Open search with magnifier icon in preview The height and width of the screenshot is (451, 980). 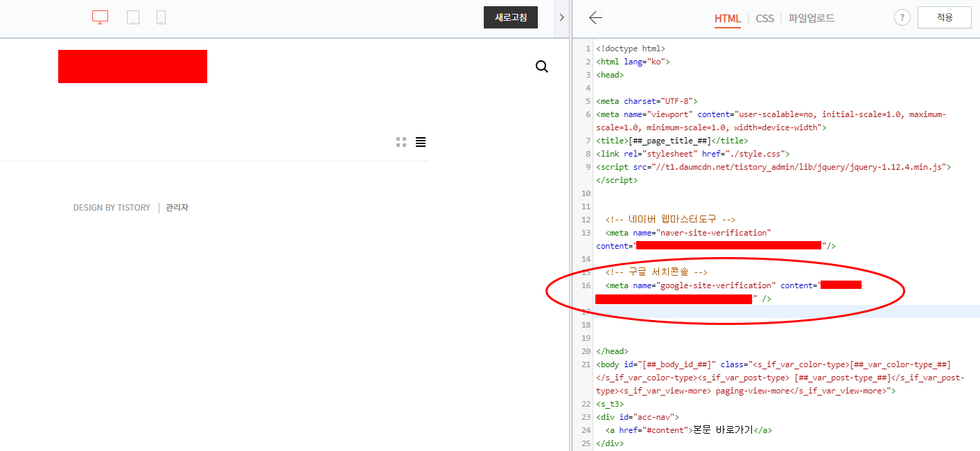point(542,67)
